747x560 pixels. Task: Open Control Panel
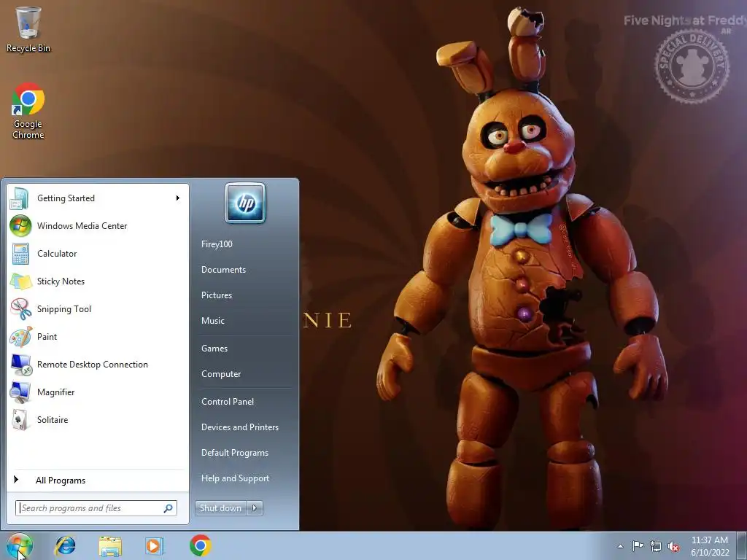228,402
